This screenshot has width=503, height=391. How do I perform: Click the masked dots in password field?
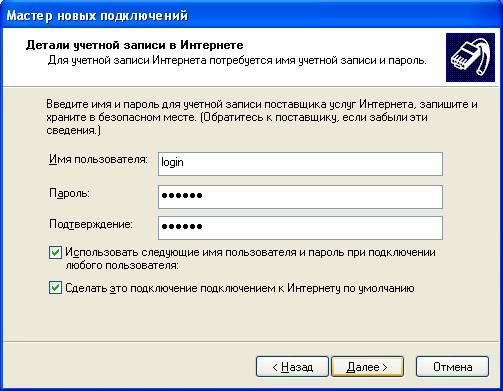(x=182, y=196)
